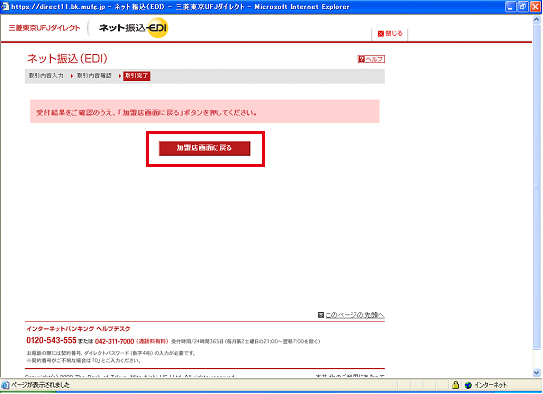543x394 pixels.
Task: Click the 閉じる close link in header
Action: tap(390, 34)
